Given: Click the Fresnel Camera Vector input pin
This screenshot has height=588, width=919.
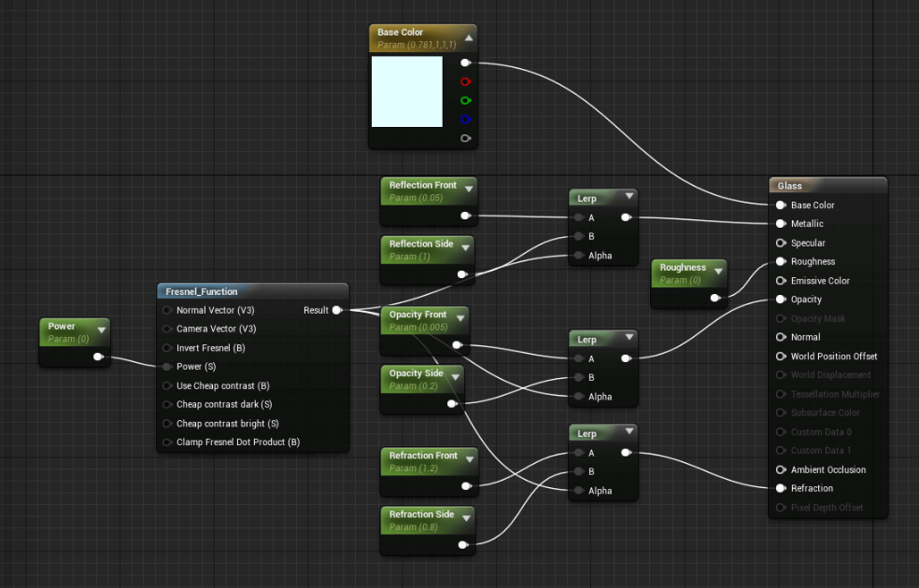Looking at the screenshot, I should pos(167,329).
